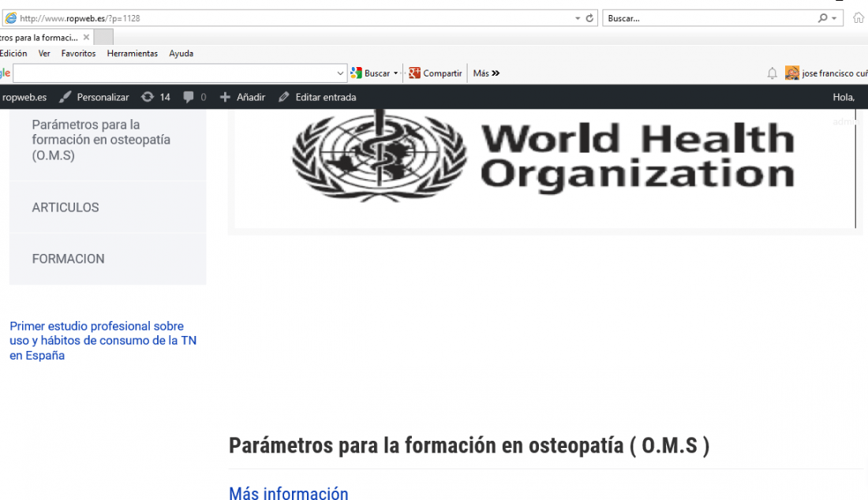The image size is (868, 500).
Task: Close the 'para la formaci...' tab
Action: click(x=86, y=38)
